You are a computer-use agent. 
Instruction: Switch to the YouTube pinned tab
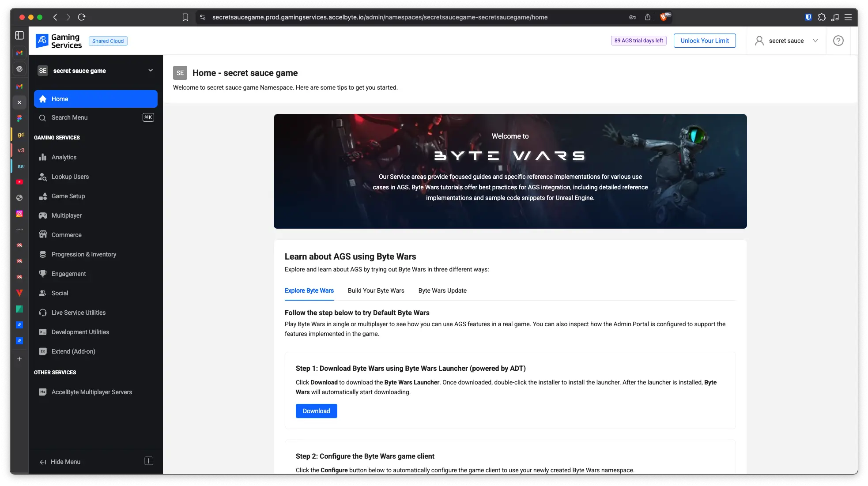coord(19,182)
